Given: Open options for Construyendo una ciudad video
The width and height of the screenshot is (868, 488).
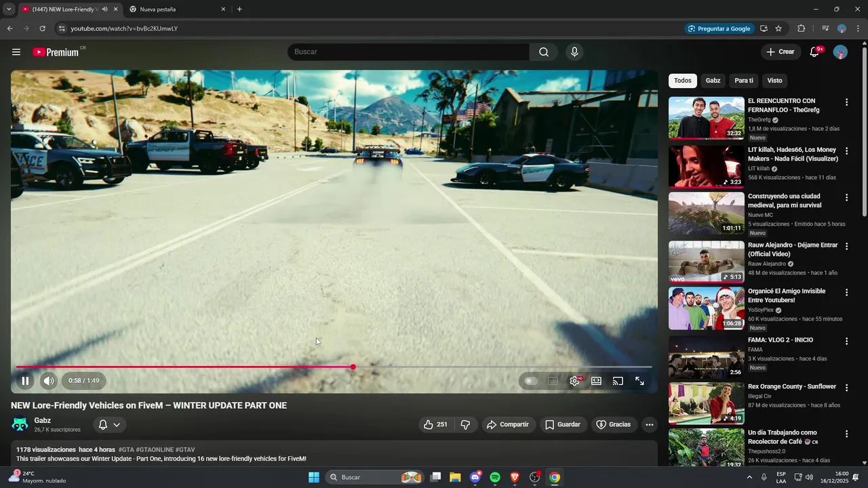Looking at the screenshot, I should click(x=846, y=198).
